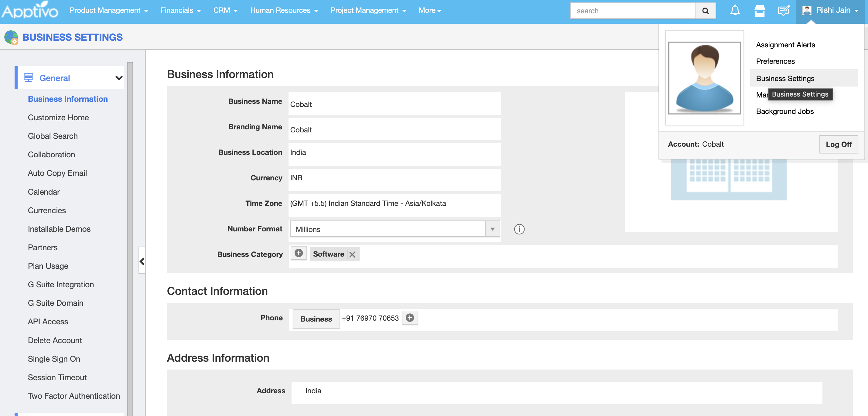Screen dimensions: 868x416
Task: Click the Apptivo logo
Action: click(30, 10)
